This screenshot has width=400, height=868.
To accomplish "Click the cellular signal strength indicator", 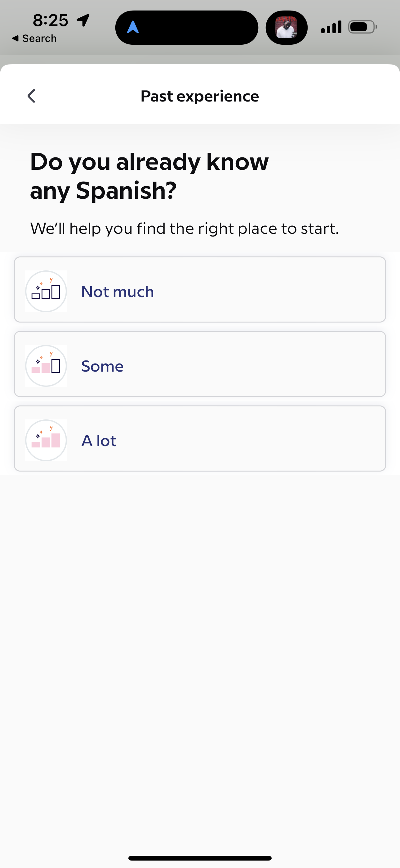I will pos(331,27).
